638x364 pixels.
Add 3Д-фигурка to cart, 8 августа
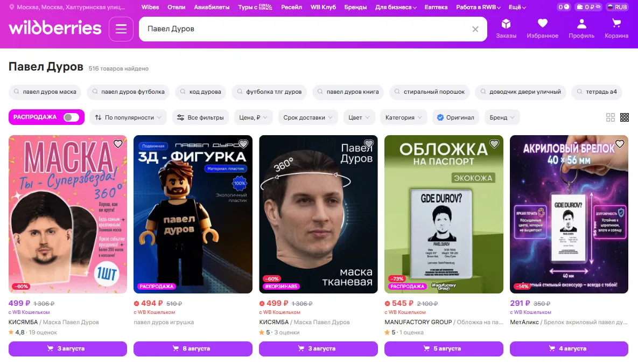193,348
